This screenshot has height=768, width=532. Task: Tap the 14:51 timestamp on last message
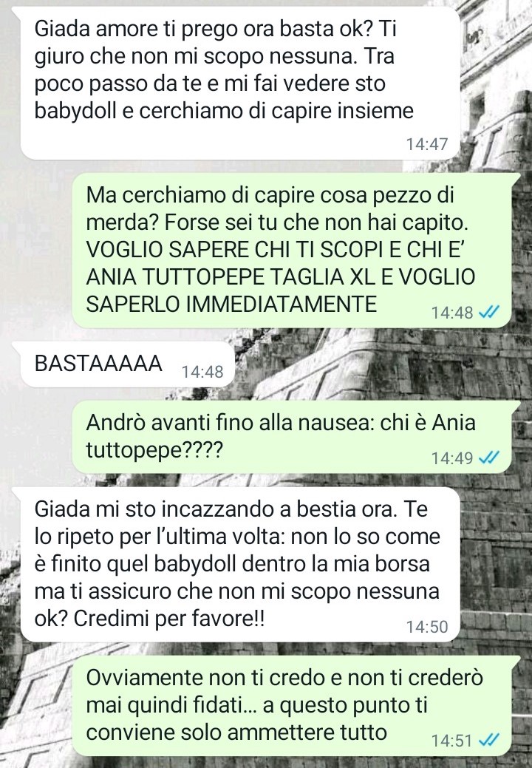[451, 740]
